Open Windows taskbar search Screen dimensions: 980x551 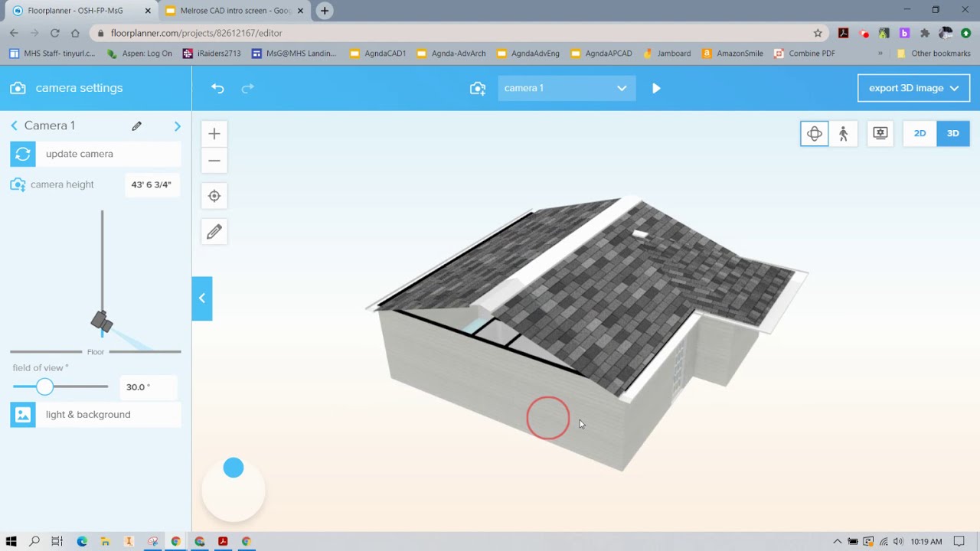click(34, 541)
